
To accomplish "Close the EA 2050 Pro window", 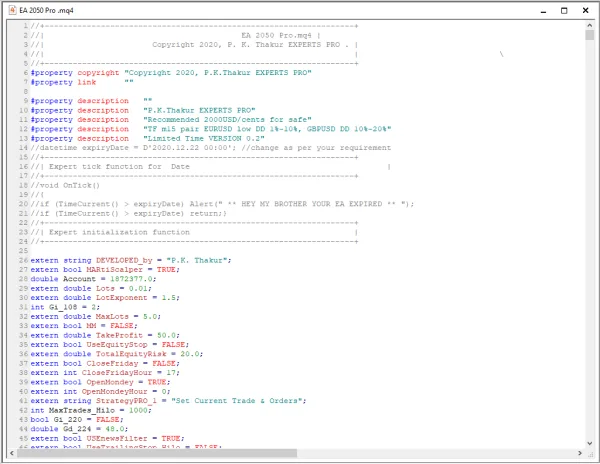I will 585,11.
